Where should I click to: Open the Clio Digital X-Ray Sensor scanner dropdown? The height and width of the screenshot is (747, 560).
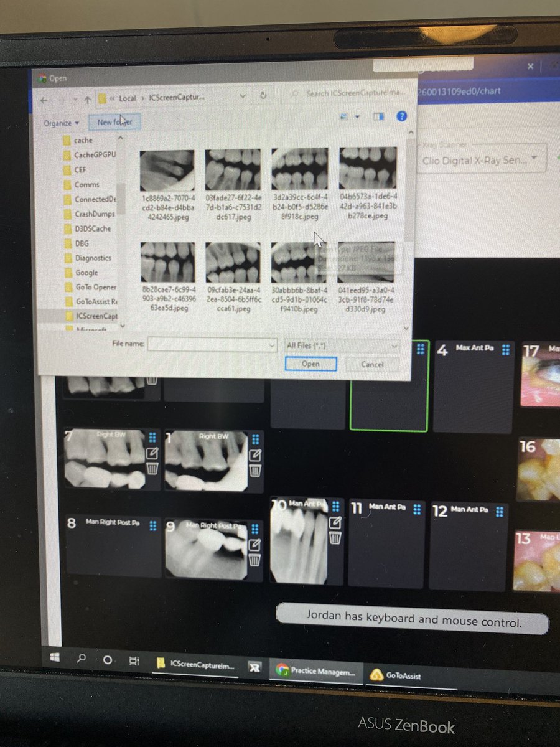(481, 159)
